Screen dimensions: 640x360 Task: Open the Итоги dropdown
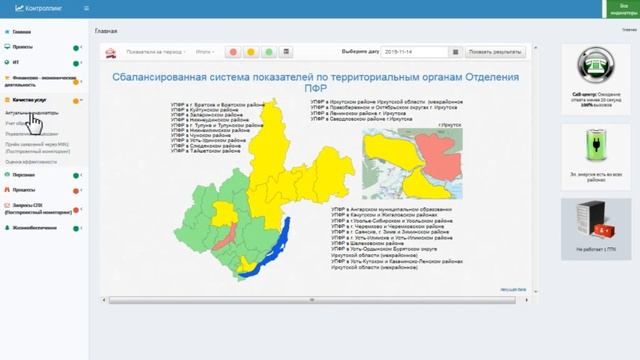(205, 52)
